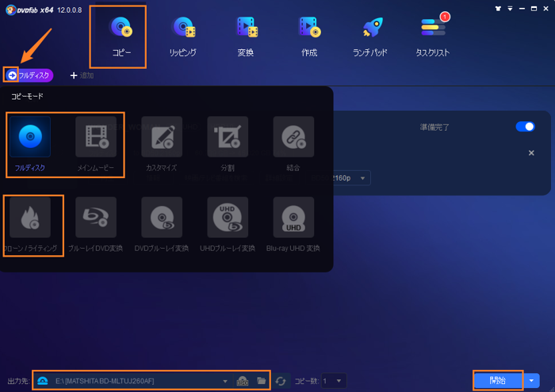Choose the カスタマイズ copy mode

[162, 136]
